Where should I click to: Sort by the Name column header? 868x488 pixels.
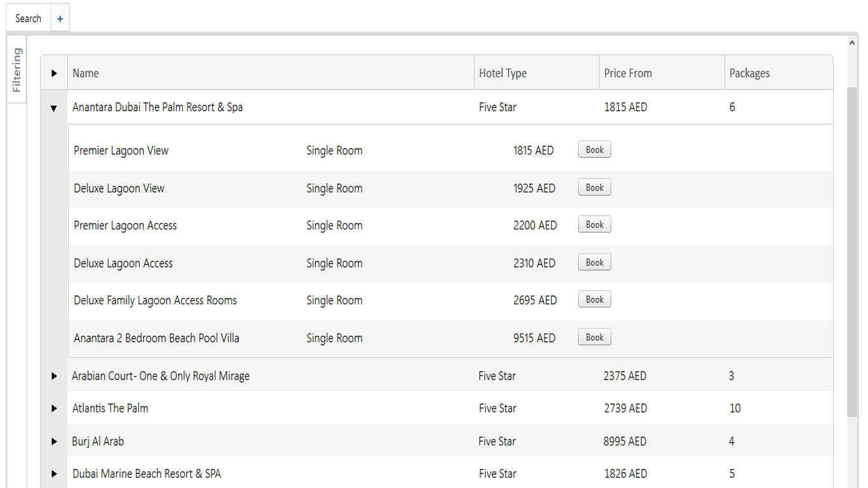86,74
